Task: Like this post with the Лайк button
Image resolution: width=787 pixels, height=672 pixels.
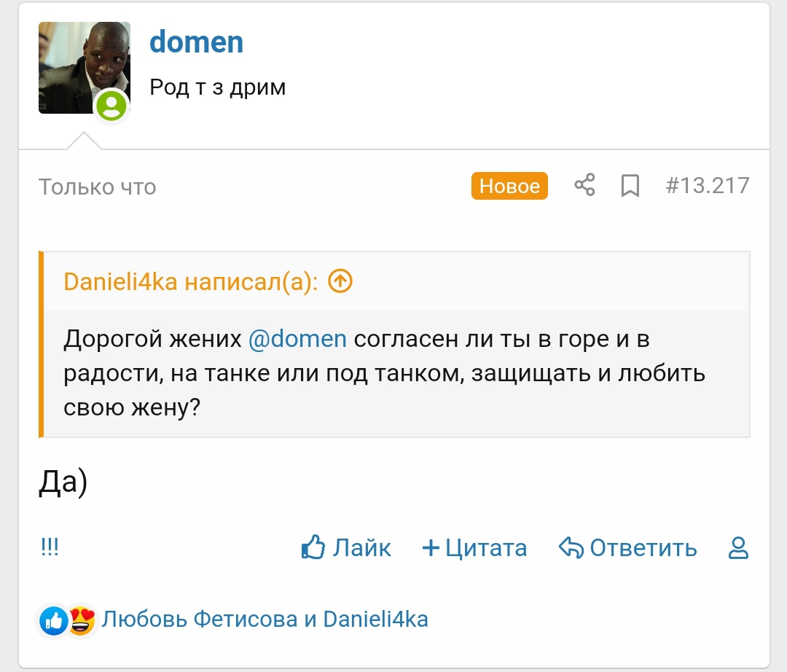Action: click(346, 548)
